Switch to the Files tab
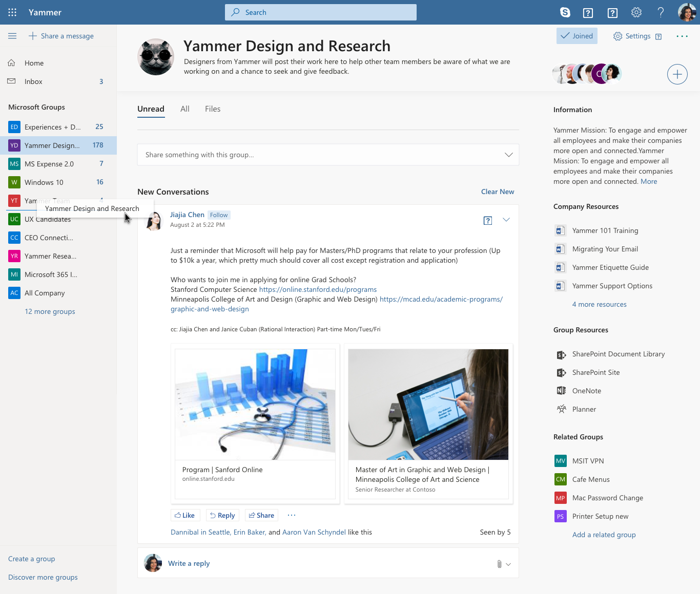Viewport: 700px width, 594px height. point(213,109)
